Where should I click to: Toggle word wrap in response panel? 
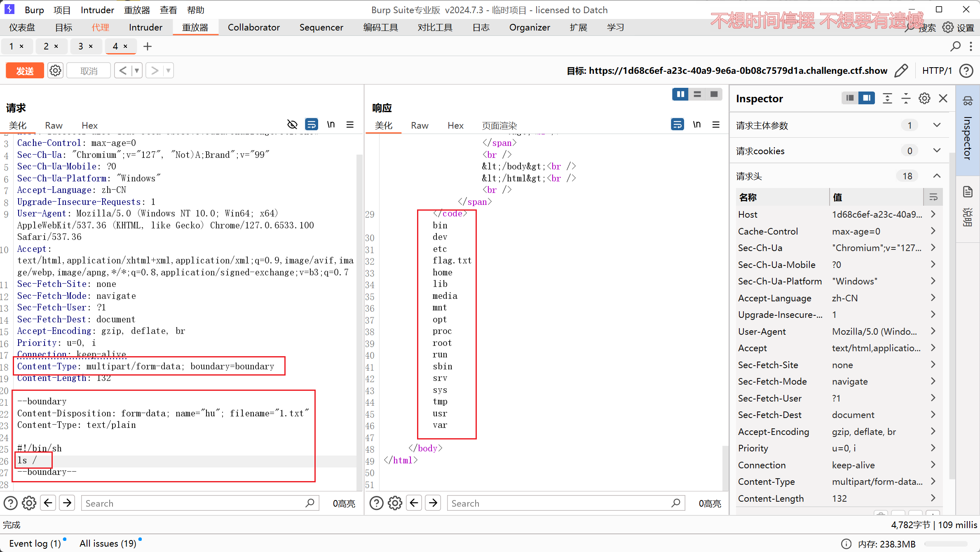coord(678,124)
